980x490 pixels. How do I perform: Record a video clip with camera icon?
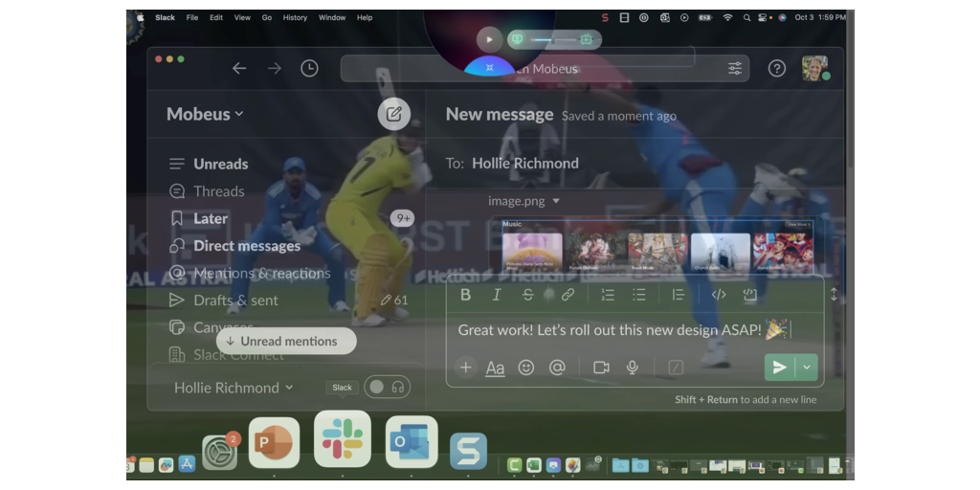tap(601, 367)
